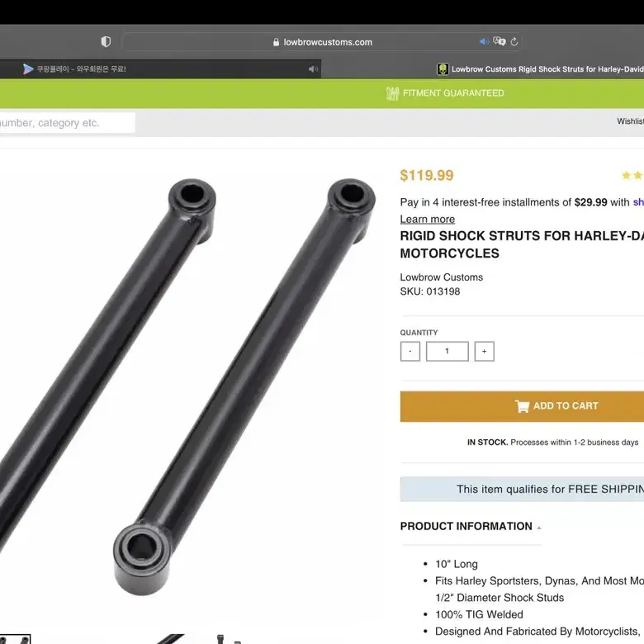
Task: Open the translate page icon in address bar
Action: (499, 41)
